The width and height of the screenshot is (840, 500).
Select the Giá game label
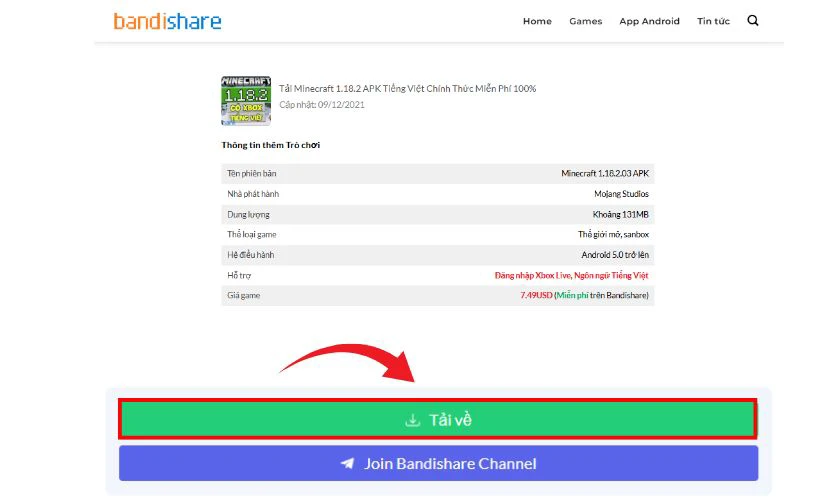pos(244,295)
